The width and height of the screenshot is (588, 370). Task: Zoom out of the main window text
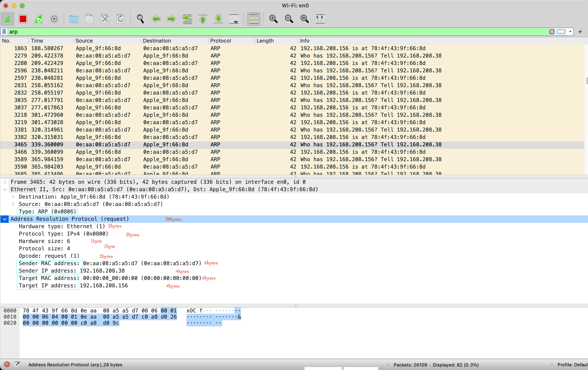[289, 19]
